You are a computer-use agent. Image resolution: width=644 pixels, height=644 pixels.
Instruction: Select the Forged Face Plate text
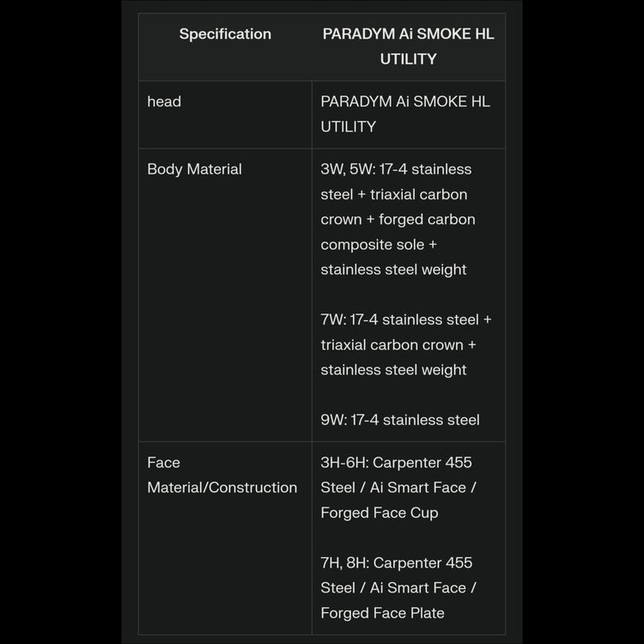tap(383, 613)
